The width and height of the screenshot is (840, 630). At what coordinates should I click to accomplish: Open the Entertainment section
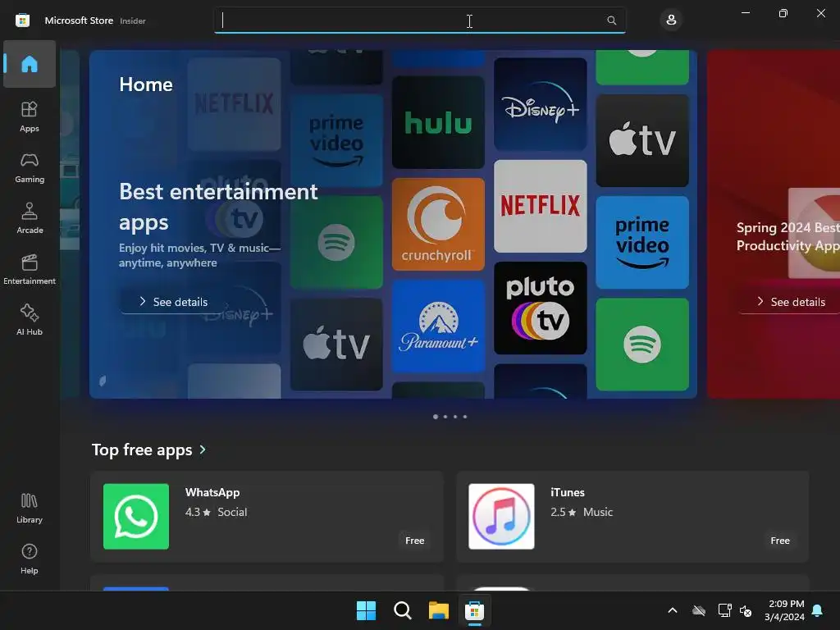pyautogui.click(x=30, y=269)
